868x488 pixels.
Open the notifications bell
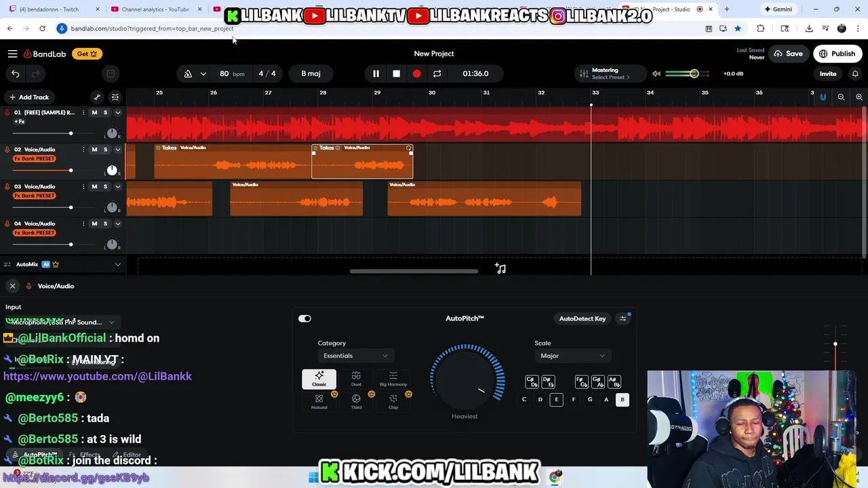[855, 73]
